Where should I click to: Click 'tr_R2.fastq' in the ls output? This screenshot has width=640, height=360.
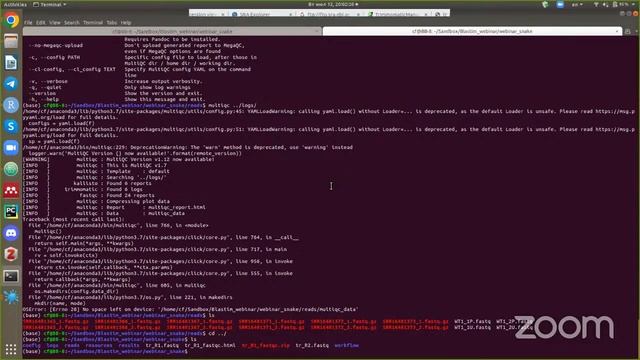(x=312, y=345)
